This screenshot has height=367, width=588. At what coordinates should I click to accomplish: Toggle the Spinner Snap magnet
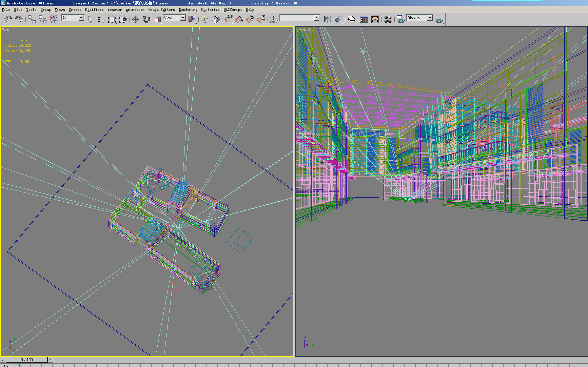[261, 19]
